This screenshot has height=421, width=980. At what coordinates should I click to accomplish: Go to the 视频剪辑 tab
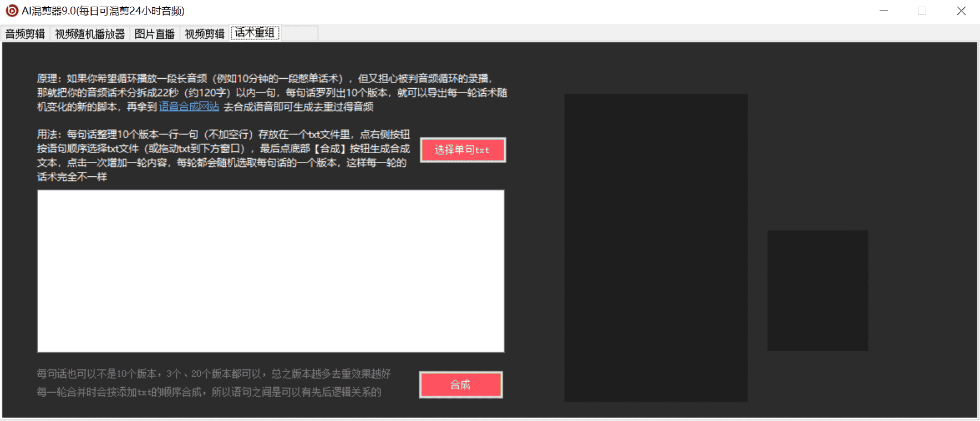coord(205,34)
